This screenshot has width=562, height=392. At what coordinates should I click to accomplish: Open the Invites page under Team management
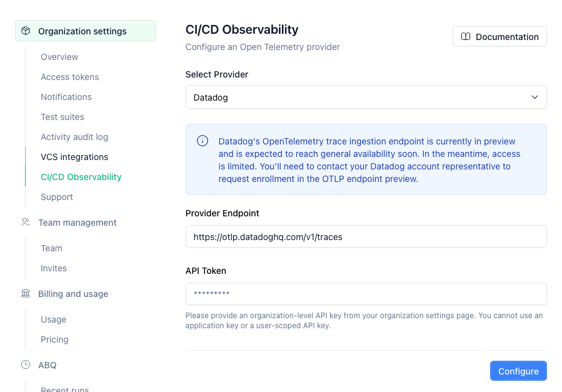click(x=54, y=268)
